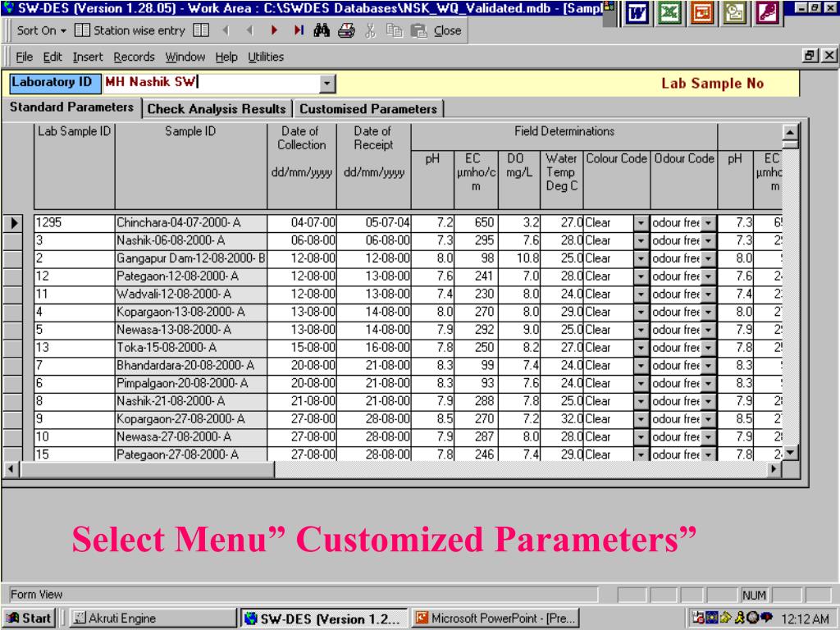Click the Station wise entry button
Viewport: 840px width, 630px height.
click(130, 30)
